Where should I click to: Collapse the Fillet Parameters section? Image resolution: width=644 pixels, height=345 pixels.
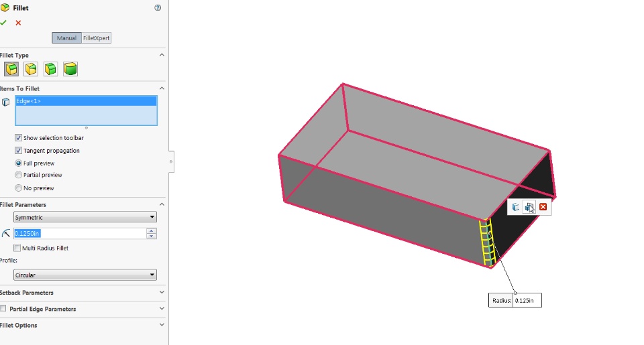point(162,204)
